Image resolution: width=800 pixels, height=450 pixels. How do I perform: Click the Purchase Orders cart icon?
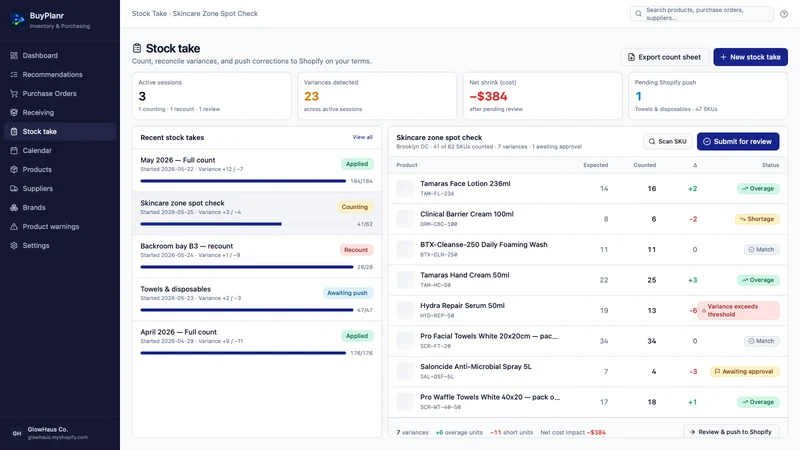point(14,93)
